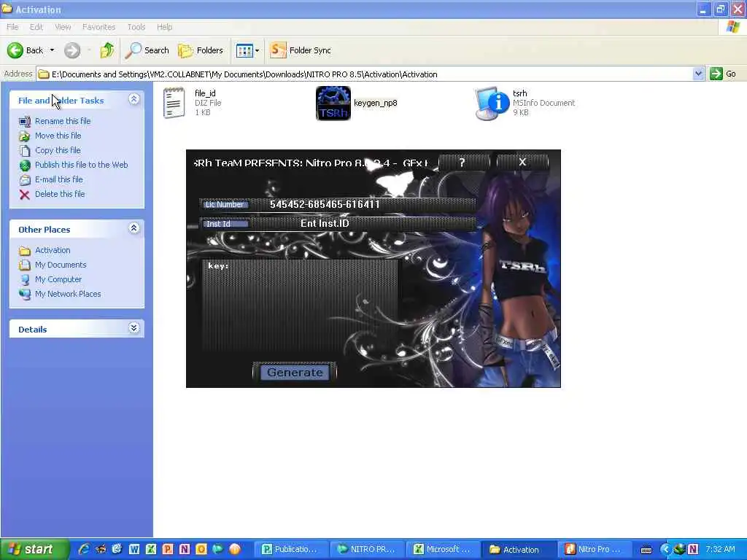Image resolution: width=747 pixels, height=560 pixels.
Task: Click the Forward navigation arrow
Action: click(72, 50)
